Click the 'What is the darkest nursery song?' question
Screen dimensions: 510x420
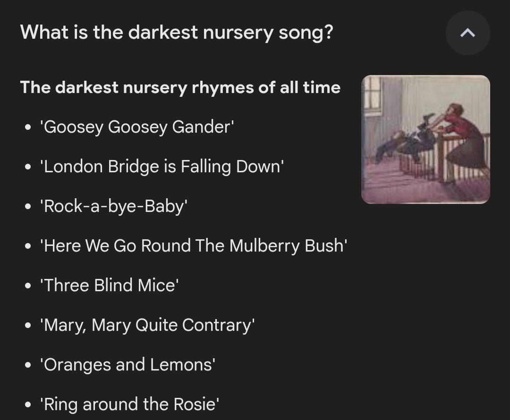pos(177,33)
